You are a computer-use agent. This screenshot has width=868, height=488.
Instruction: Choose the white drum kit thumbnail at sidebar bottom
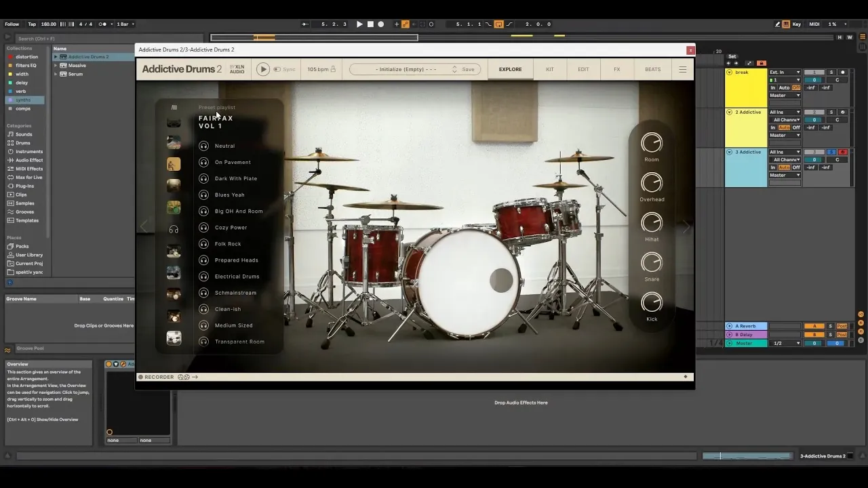pos(174,338)
